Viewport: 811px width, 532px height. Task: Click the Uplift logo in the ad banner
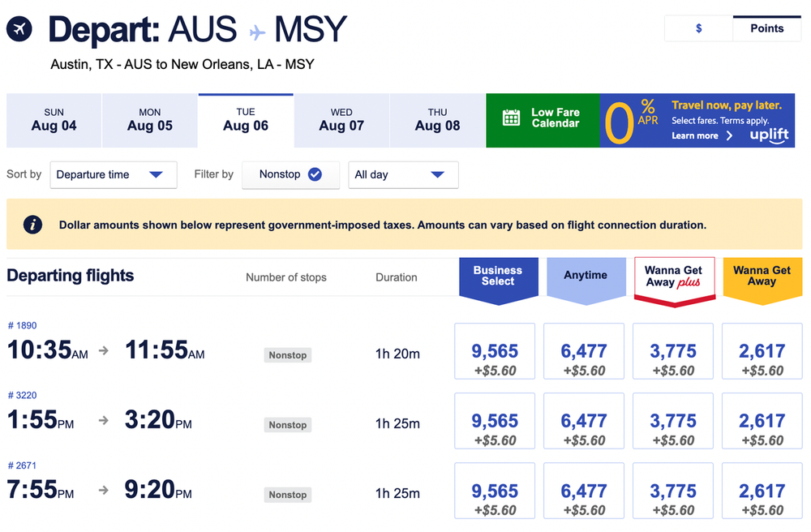tap(769, 135)
